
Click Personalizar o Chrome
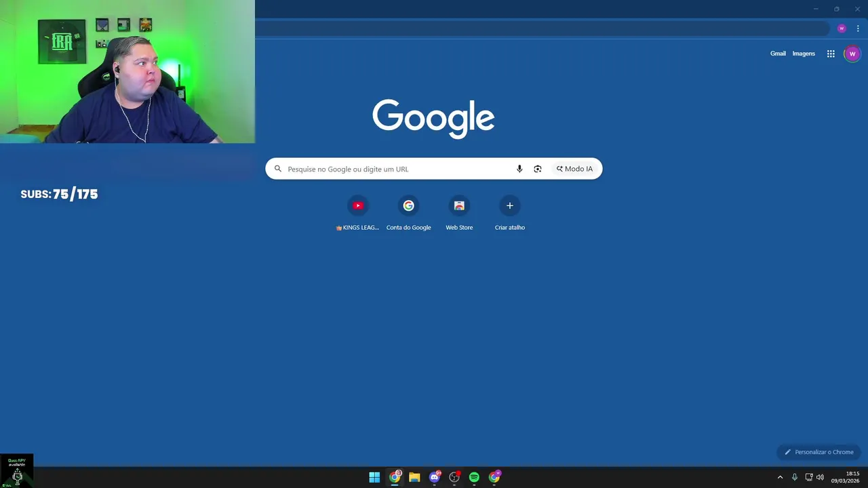point(818,452)
